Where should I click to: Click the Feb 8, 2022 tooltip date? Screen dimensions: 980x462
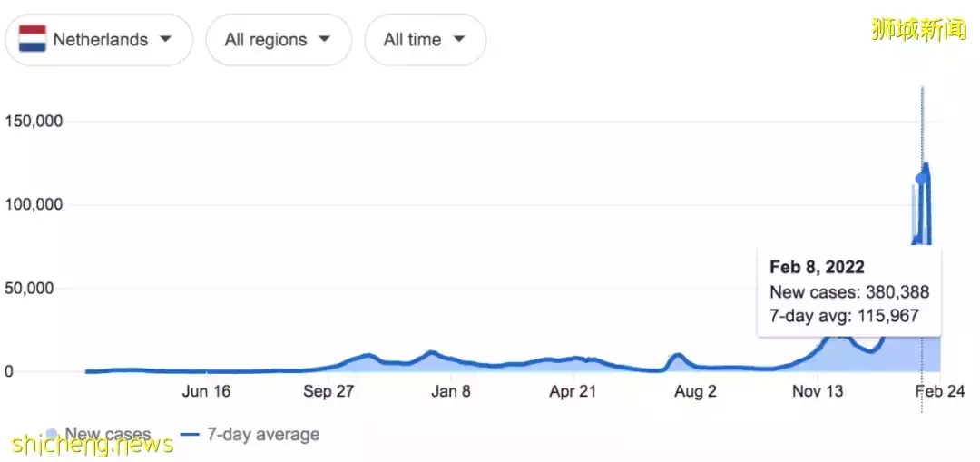click(817, 268)
